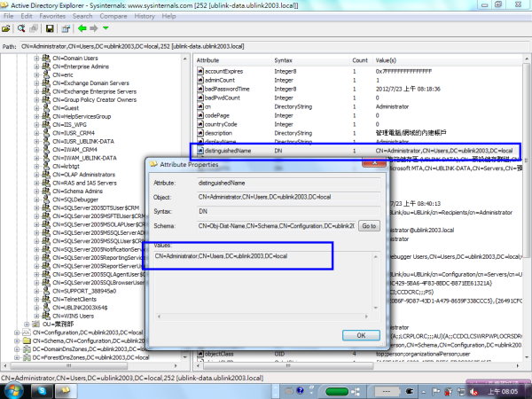
Task: Select the countryCode attribute row
Action: pos(359,124)
